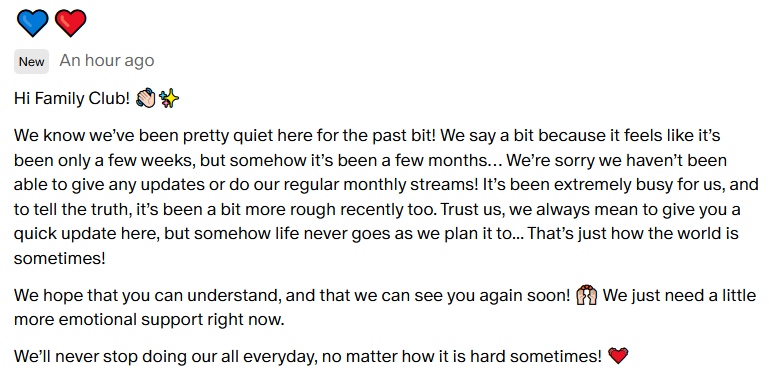Click the red heart emoji beside blue heart
The width and height of the screenshot is (769, 376).
click(x=71, y=23)
